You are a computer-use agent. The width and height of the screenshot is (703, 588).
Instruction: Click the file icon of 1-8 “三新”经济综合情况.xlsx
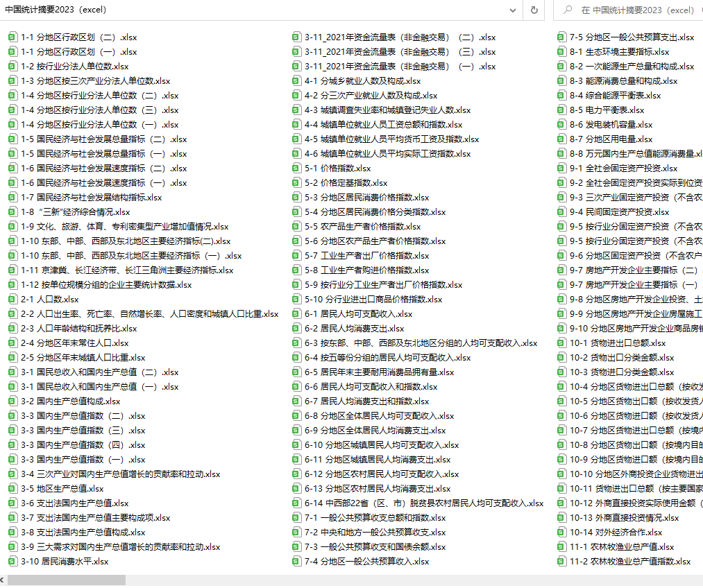tap(13, 211)
